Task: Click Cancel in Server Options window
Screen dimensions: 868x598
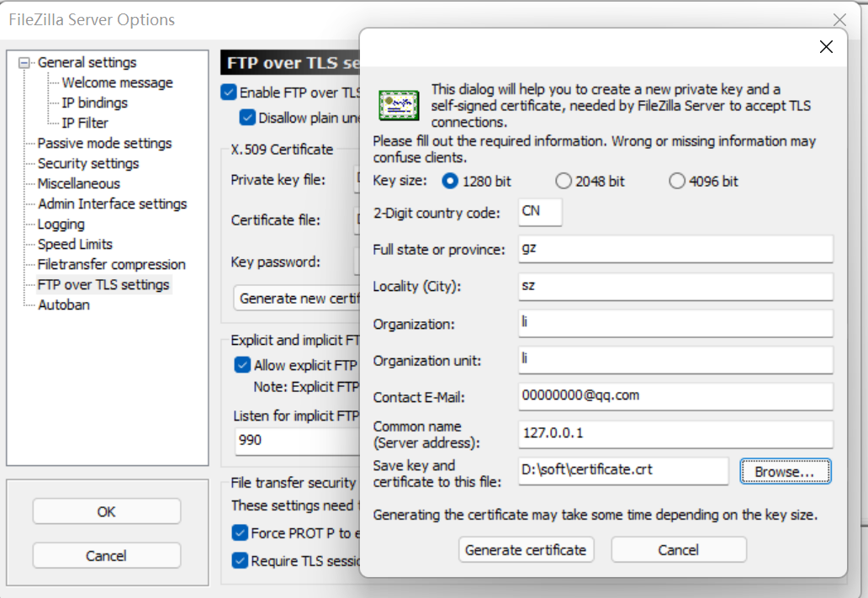Action: pos(106,555)
